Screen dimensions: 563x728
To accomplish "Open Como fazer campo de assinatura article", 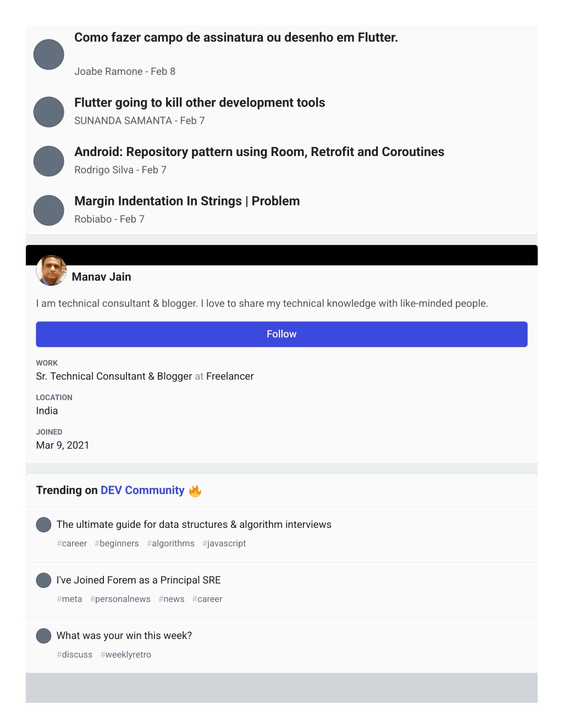I will coord(236,37).
